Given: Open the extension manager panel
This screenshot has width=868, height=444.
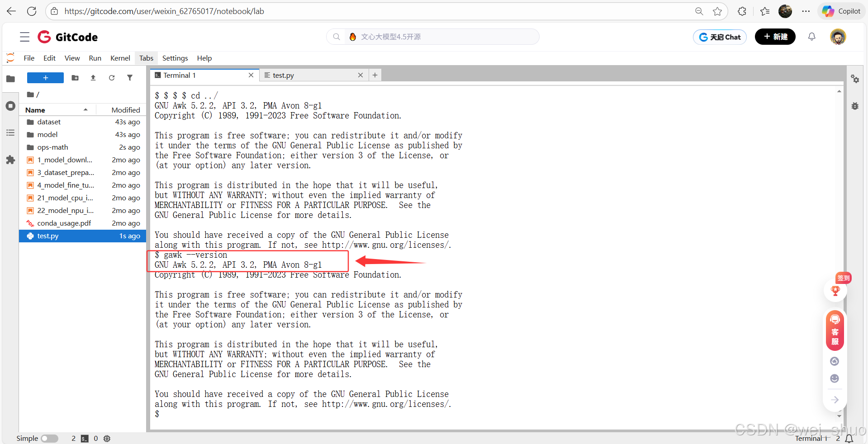Looking at the screenshot, I should 10,160.
